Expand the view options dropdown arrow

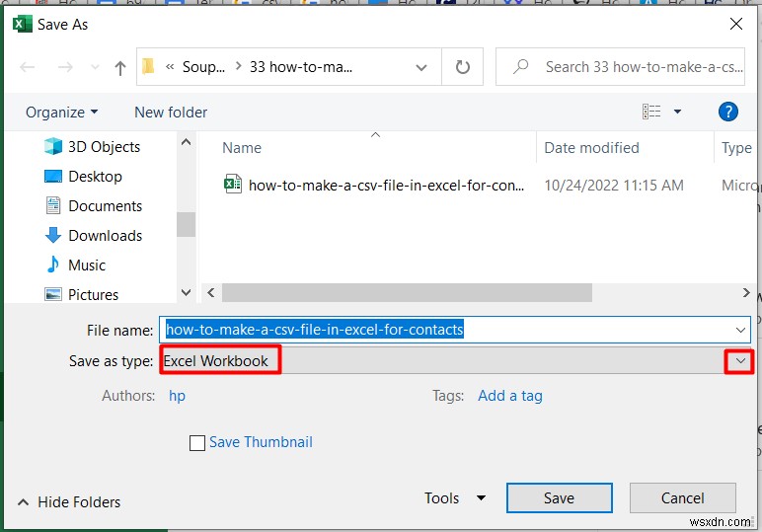677,112
